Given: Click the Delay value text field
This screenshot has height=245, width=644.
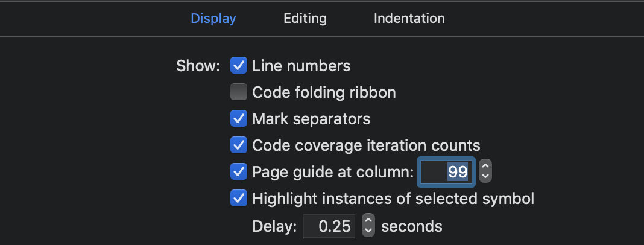Looking at the screenshot, I should pyautogui.click(x=329, y=226).
